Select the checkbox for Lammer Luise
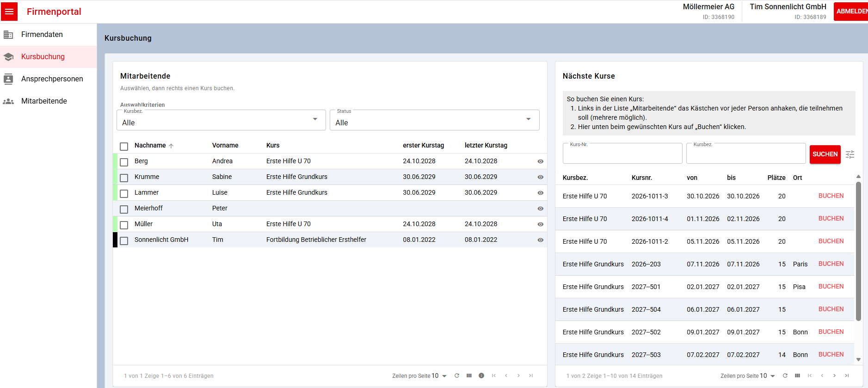868x388 pixels. (x=124, y=193)
